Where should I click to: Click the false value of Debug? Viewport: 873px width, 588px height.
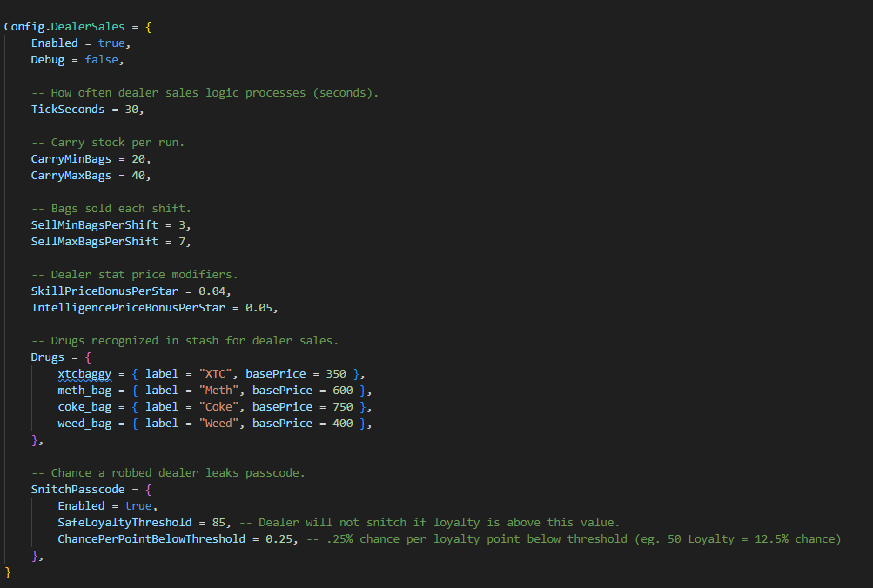(x=102, y=59)
